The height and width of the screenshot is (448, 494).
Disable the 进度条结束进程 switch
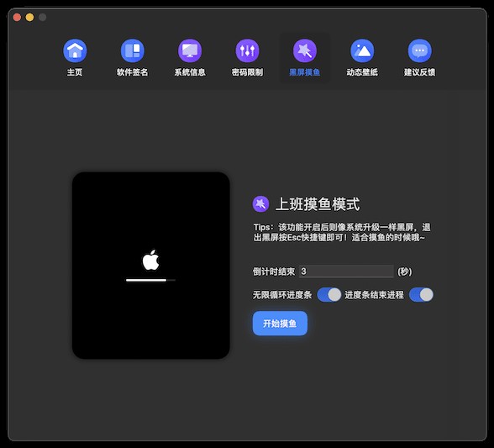coord(421,295)
